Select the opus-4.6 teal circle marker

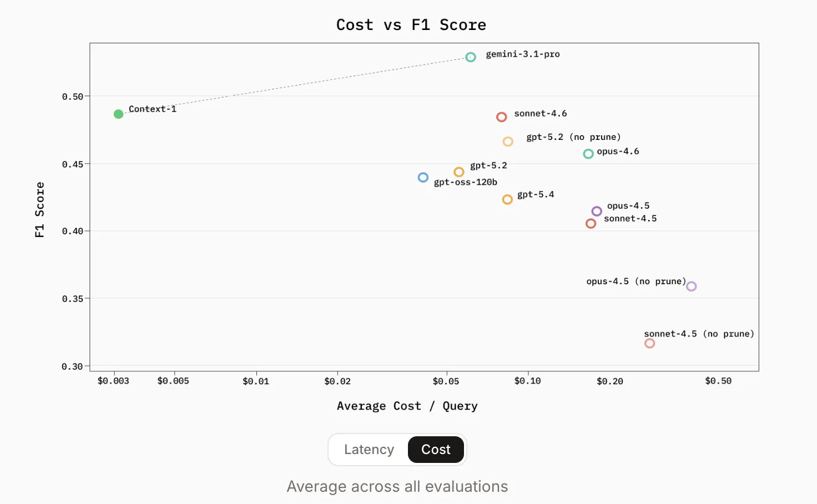pos(588,154)
